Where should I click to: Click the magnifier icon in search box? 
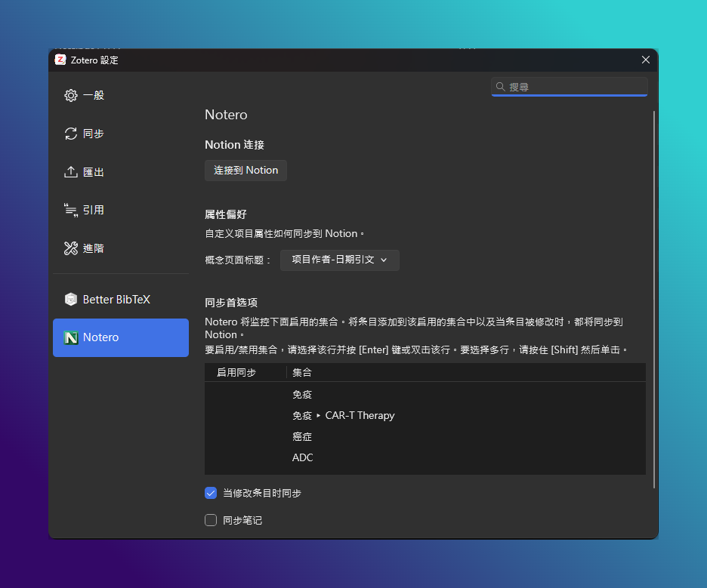500,87
